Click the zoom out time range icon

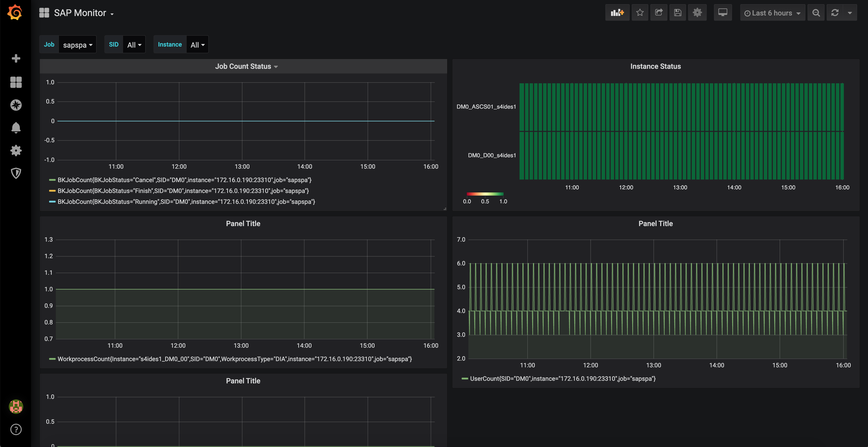816,13
